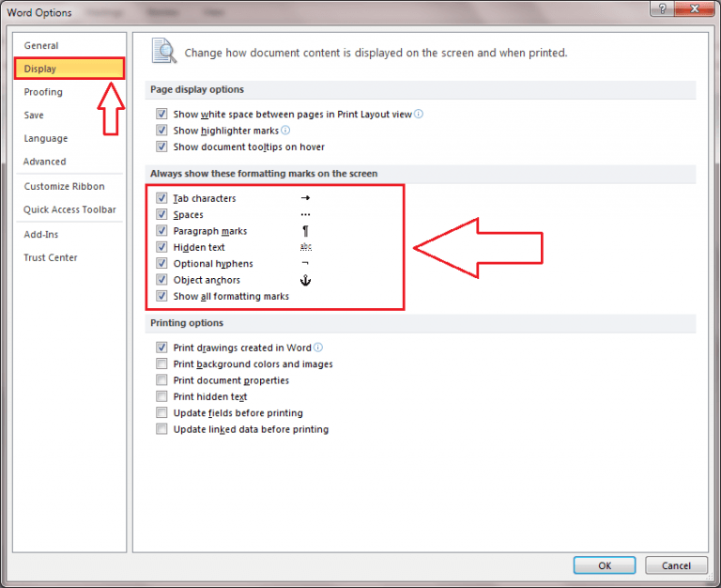Image resolution: width=721 pixels, height=588 pixels.
Task: Select the Display category
Action: [x=69, y=69]
